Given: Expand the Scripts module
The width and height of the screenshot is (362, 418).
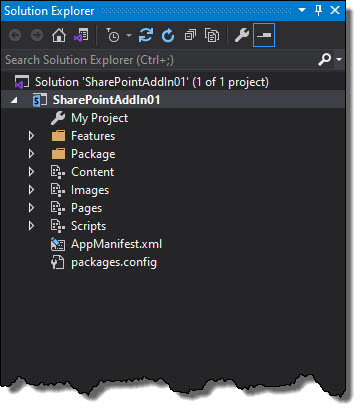Looking at the screenshot, I should [31, 226].
